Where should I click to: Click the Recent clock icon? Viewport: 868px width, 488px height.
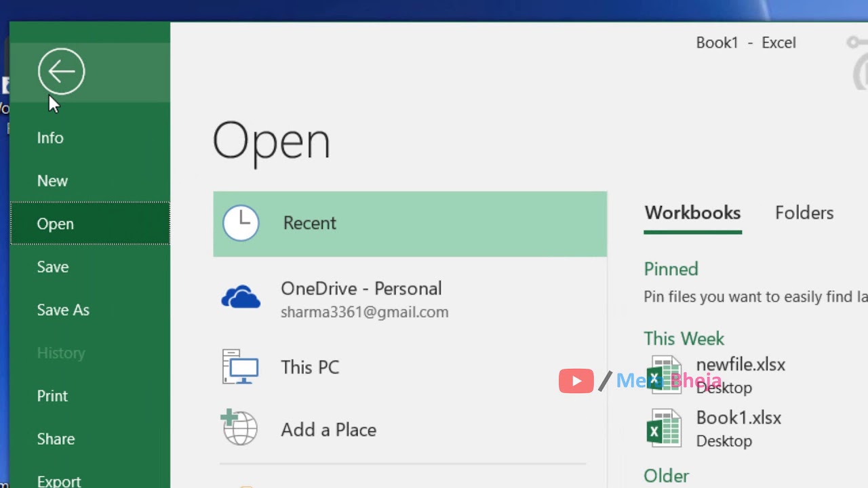click(241, 223)
